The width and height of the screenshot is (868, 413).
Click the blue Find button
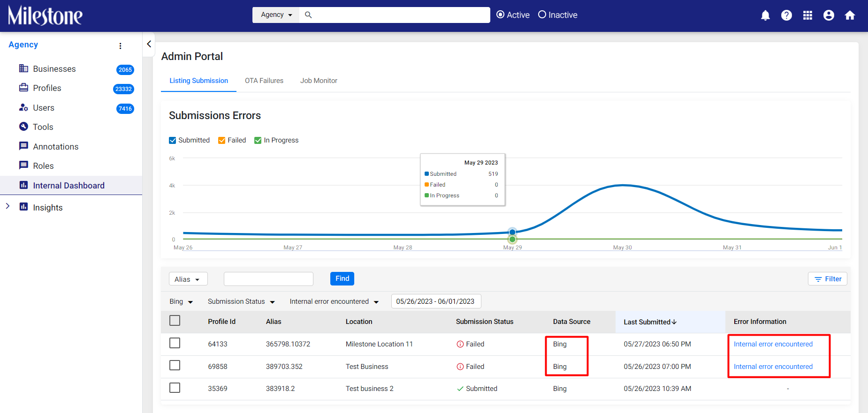[342, 278]
